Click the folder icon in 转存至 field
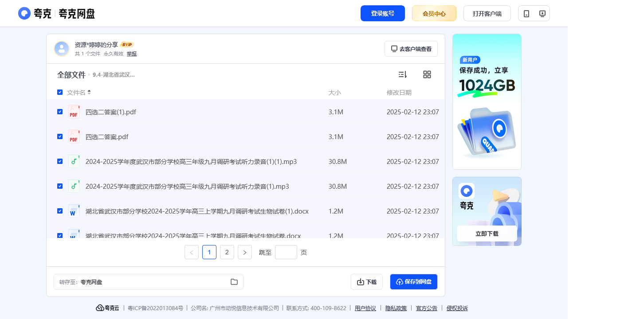The height and width of the screenshot is (319, 644). click(234, 282)
